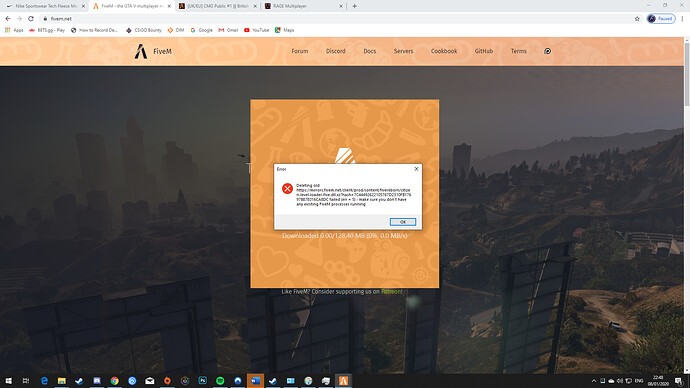690x388 pixels.
Task: Switch to Microsoft Word in the taskbar
Action: [x=255, y=381]
